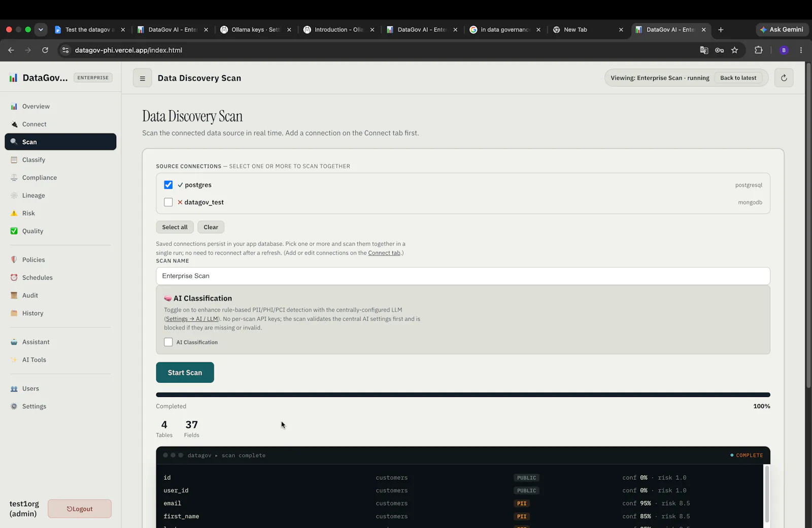
Task: Click into the Scan Name input field
Action: (x=463, y=276)
